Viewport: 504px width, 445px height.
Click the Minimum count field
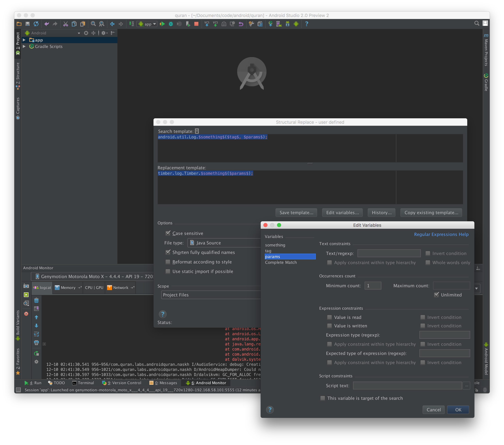(373, 285)
